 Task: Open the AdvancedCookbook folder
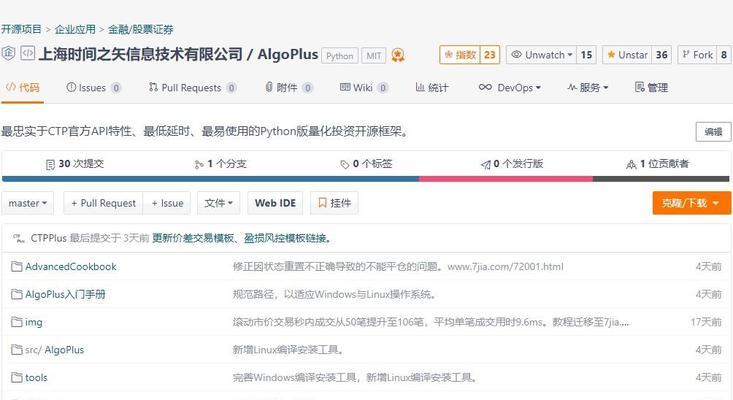[x=71, y=267]
